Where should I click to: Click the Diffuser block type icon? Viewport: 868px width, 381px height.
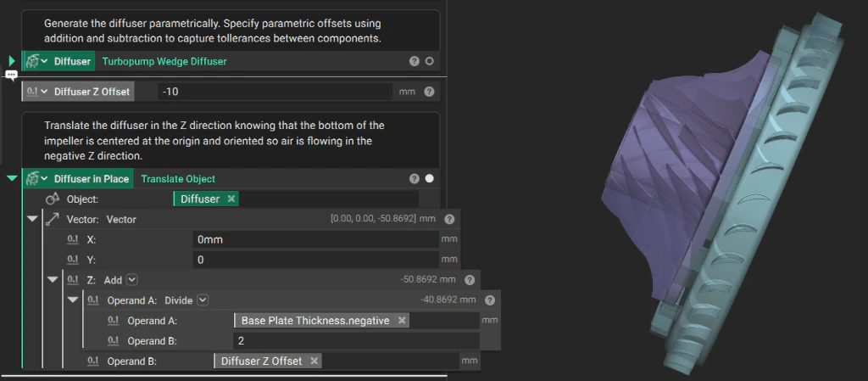pos(32,61)
